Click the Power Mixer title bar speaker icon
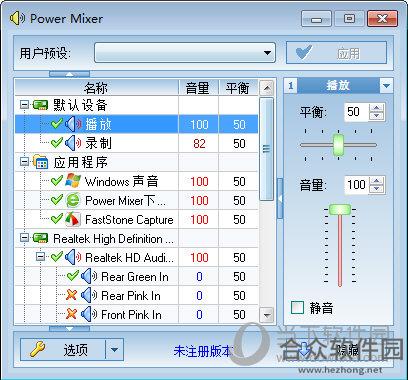 coord(17,18)
